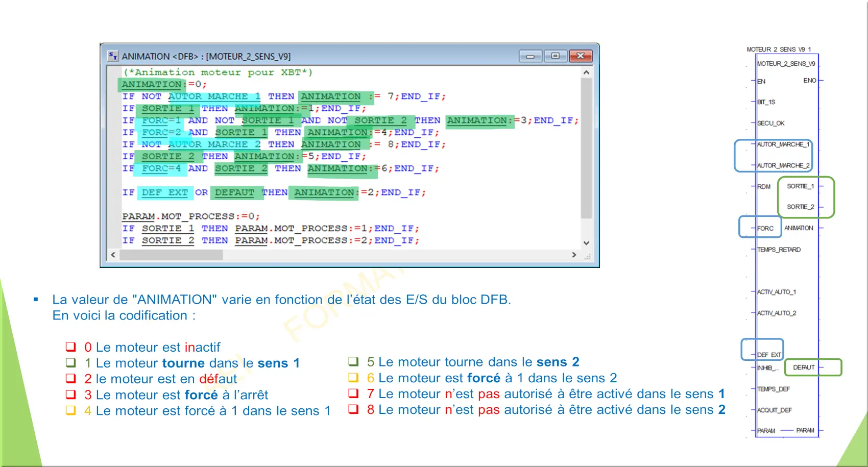Click checkbox for '7 pas autorisé sens 1'
The width and height of the screenshot is (868, 467).
(353, 394)
